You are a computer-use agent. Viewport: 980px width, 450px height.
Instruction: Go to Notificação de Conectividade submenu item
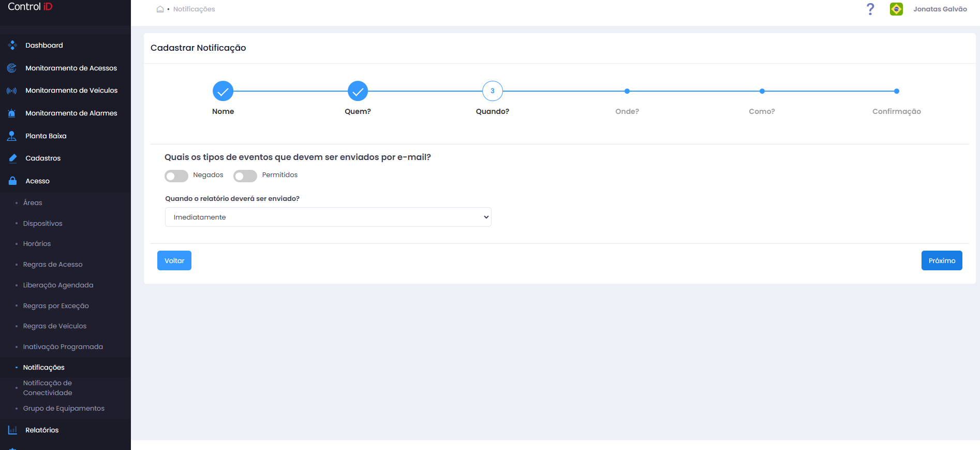click(x=48, y=388)
